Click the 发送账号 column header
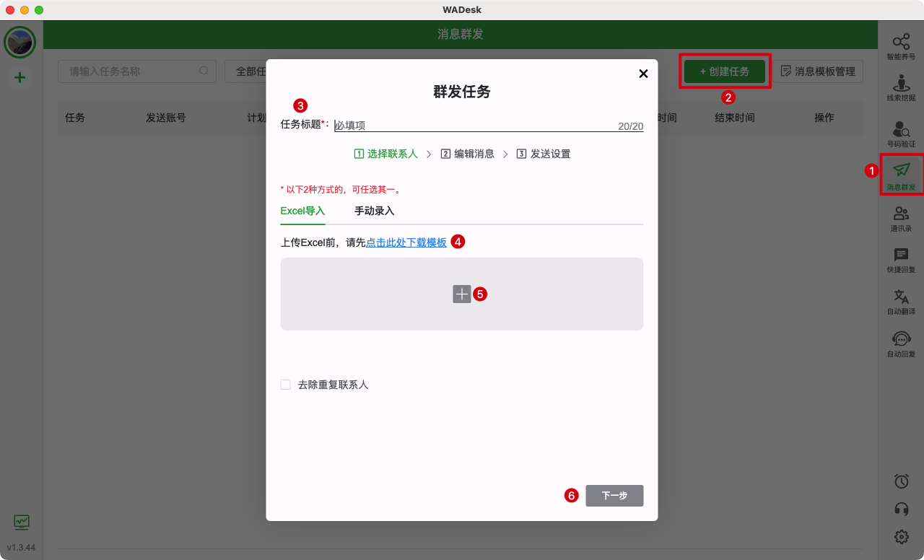 click(166, 118)
